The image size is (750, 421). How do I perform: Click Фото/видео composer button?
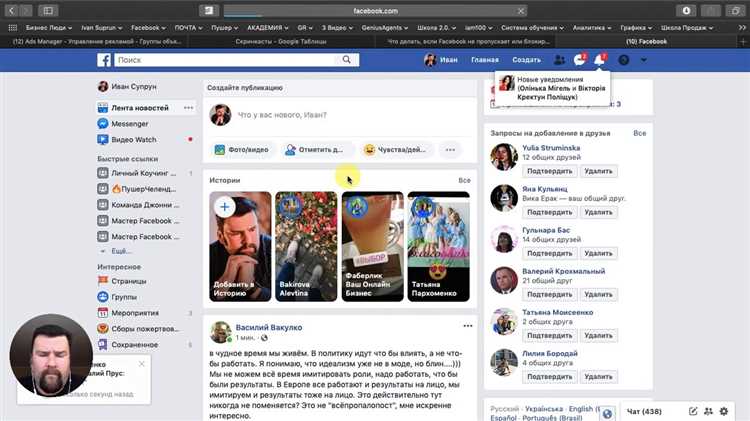[x=242, y=150]
